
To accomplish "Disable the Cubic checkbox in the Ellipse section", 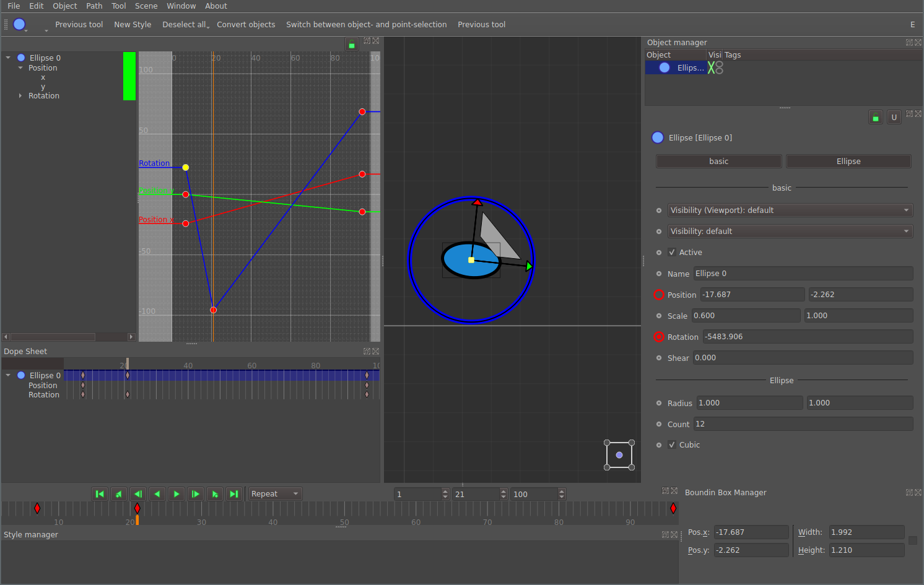I will [672, 444].
